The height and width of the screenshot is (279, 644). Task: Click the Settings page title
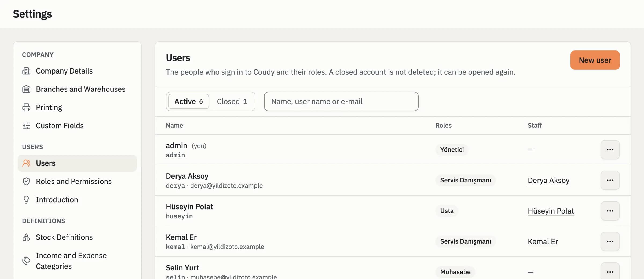tap(32, 14)
